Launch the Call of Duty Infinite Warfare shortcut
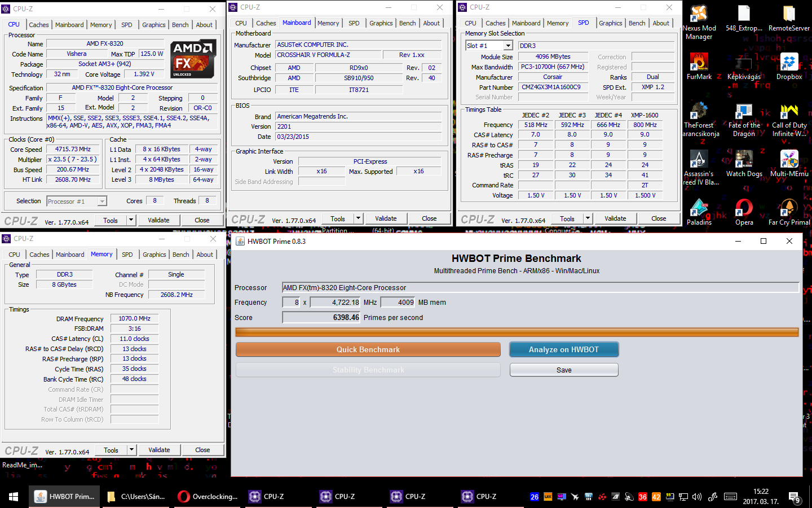The image size is (812, 508). point(789,120)
